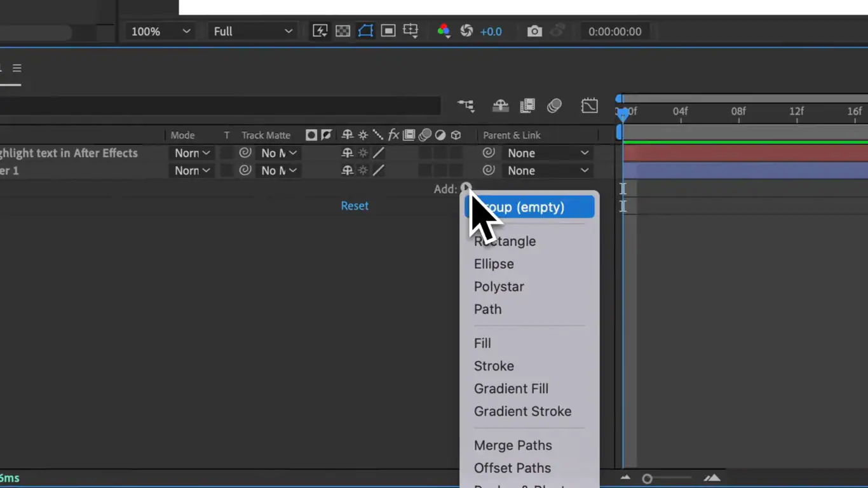Image resolution: width=868 pixels, height=488 pixels.
Task: Toggle the quality switch on the second layer
Action: pyautogui.click(x=378, y=170)
